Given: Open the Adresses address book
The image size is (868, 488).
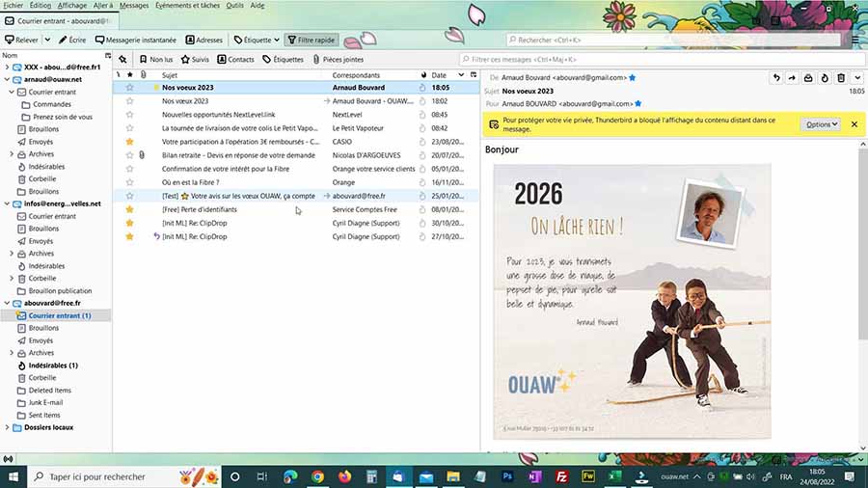Looking at the screenshot, I should [x=203, y=41].
